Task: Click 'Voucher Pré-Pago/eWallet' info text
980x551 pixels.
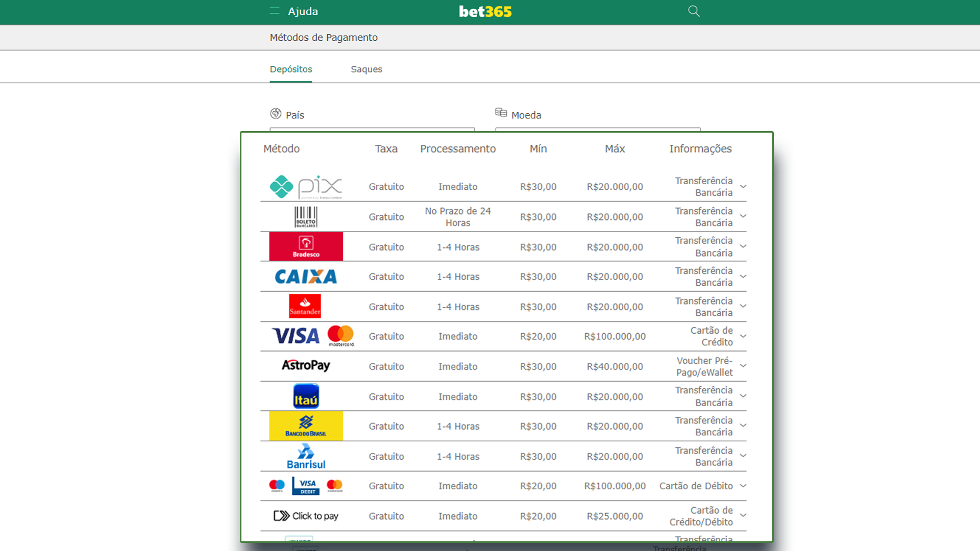Action: (704, 366)
